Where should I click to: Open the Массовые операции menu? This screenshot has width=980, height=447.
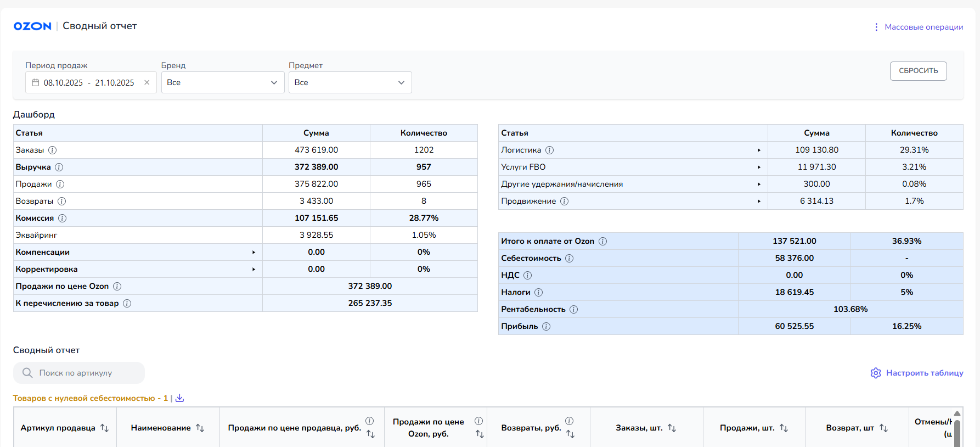919,27
